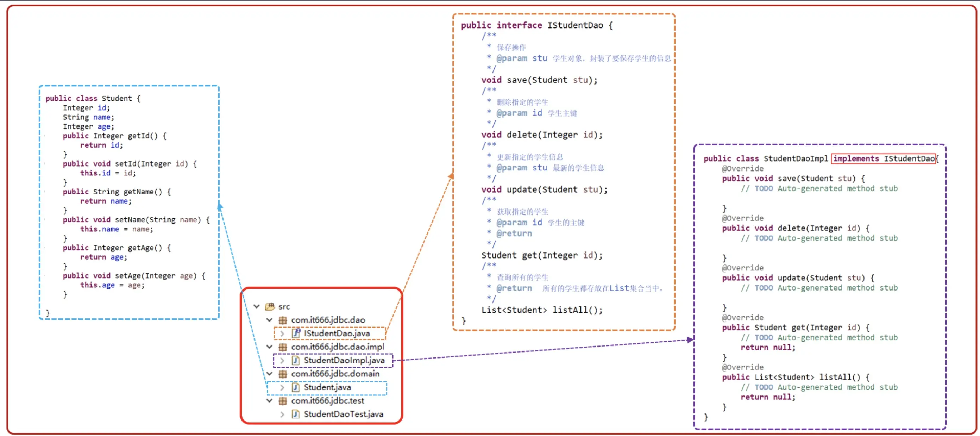Click the src source folder icon
The width and height of the screenshot is (980, 436).
point(270,306)
